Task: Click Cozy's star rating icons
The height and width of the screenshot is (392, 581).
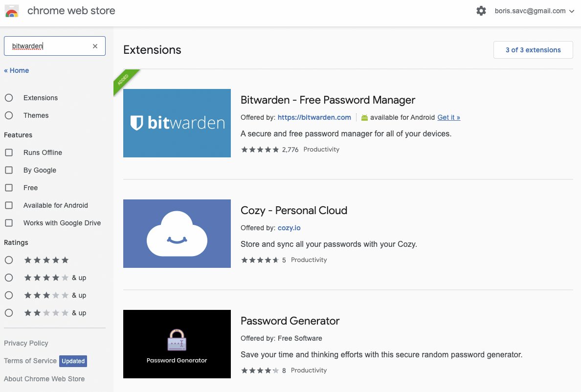Action: click(x=260, y=260)
